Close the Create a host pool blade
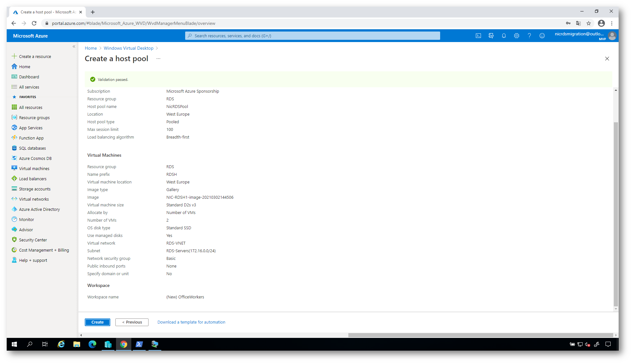The width and height of the screenshot is (632, 364). pyautogui.click(x=607, y=59)
